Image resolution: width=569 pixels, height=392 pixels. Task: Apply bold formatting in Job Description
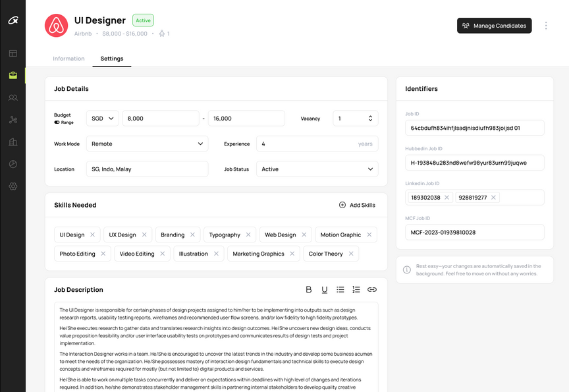coord(309,289)
